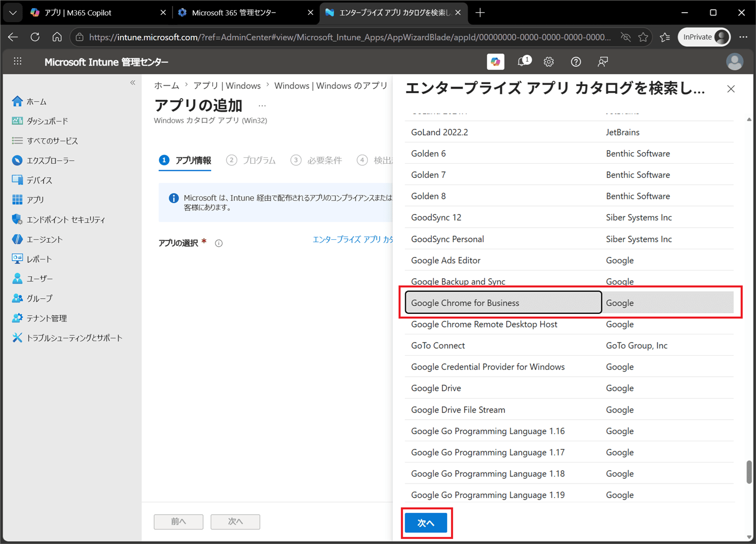
Task: Select GoTo Connect in the catalog
Action: click(570, 345)
